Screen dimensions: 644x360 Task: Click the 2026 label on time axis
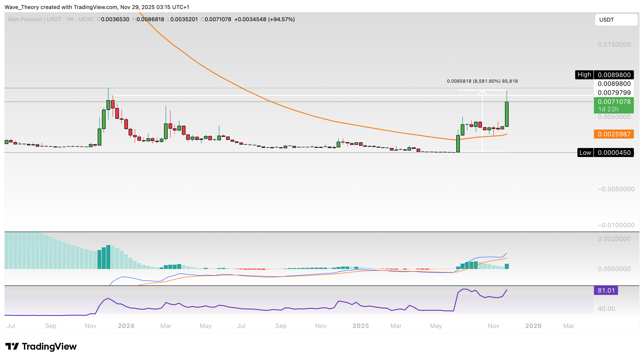pos(533,326)
